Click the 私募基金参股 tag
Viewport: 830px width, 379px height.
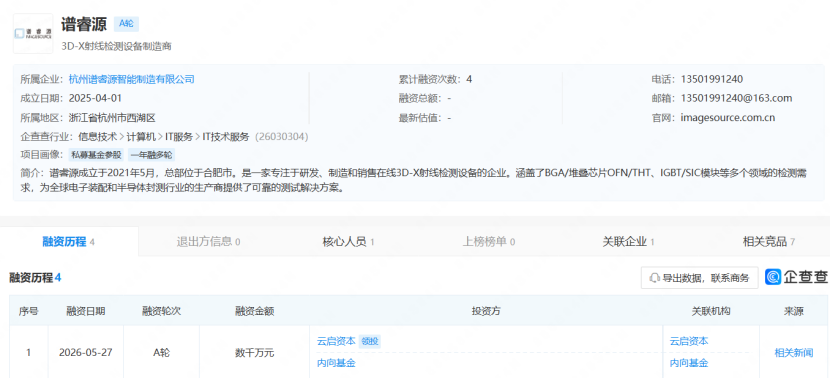tap(97, 155)
